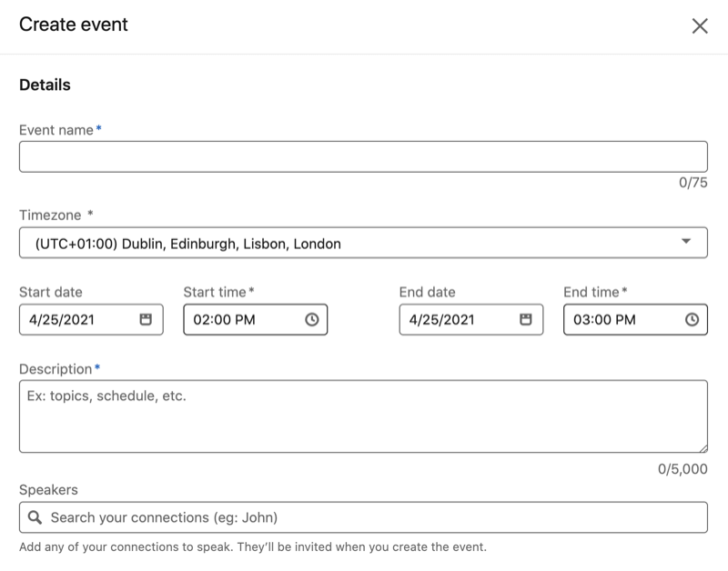This screenshot has height=571, width=728.
Task: Open the Start date calendar picker icon
Action: [x=146, y=319]
